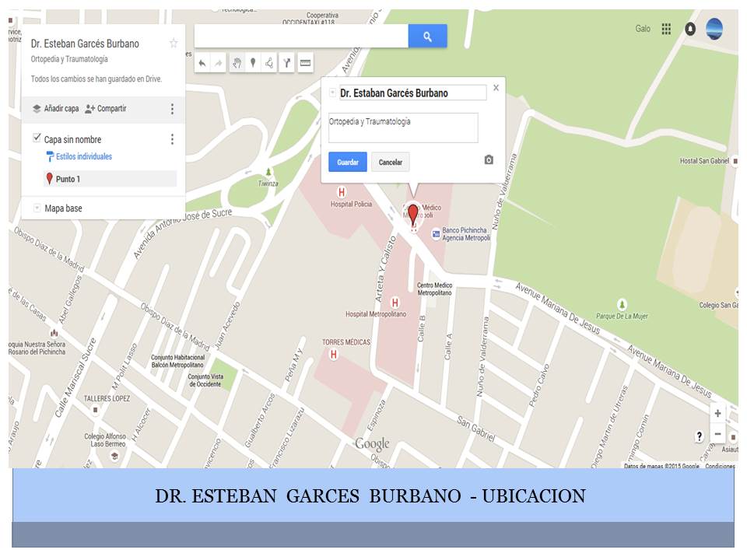Open the Google apps grid icon

[x=666, y=28]
